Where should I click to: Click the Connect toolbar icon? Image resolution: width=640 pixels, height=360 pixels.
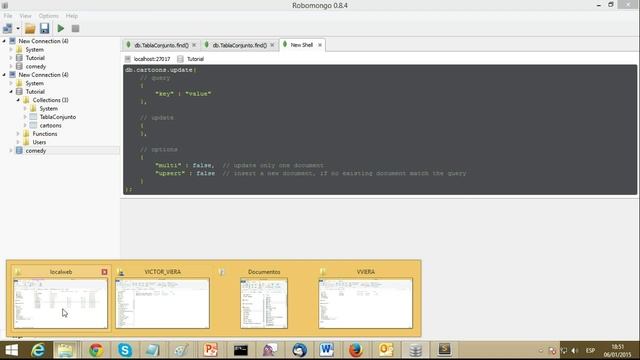(x=7, y=29)
